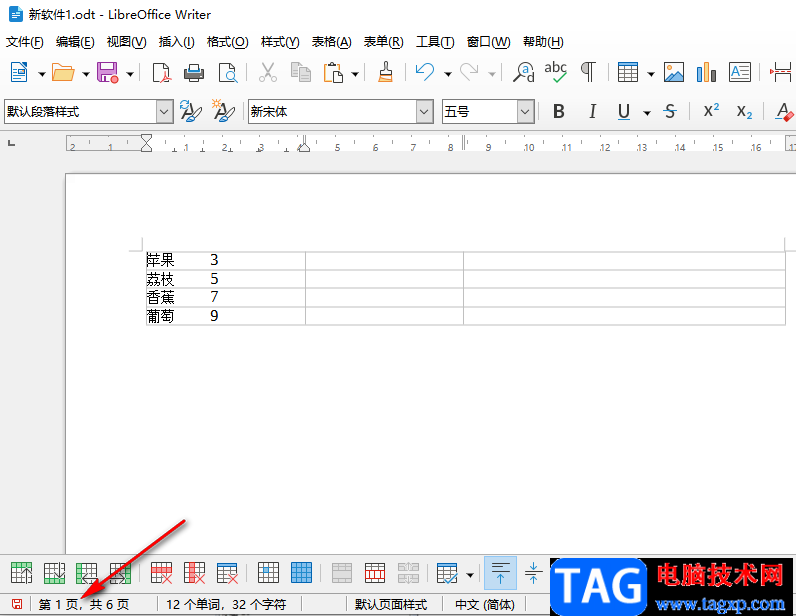Create a new document via toolbar icon
This screenshot has height=616, width=796.
(19, 73)
